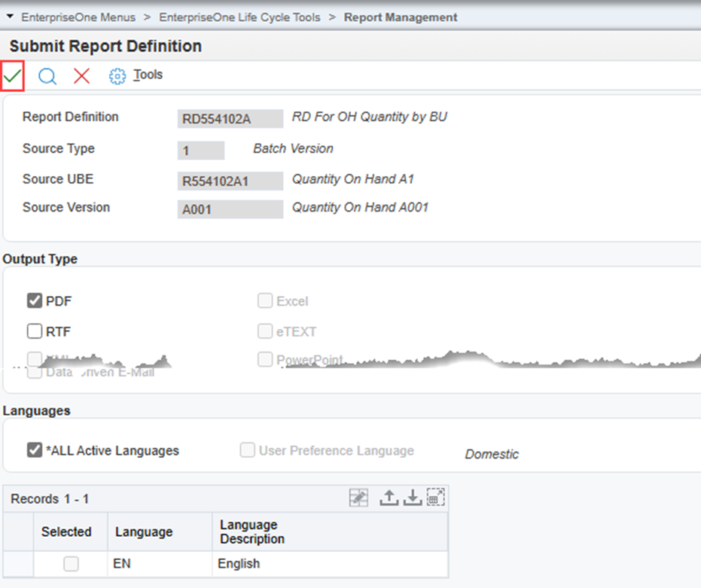This screenshot has height=588, width=701.
Task: Click 'RD For OH Quantity by BU' text
Action: coord(369,117)
